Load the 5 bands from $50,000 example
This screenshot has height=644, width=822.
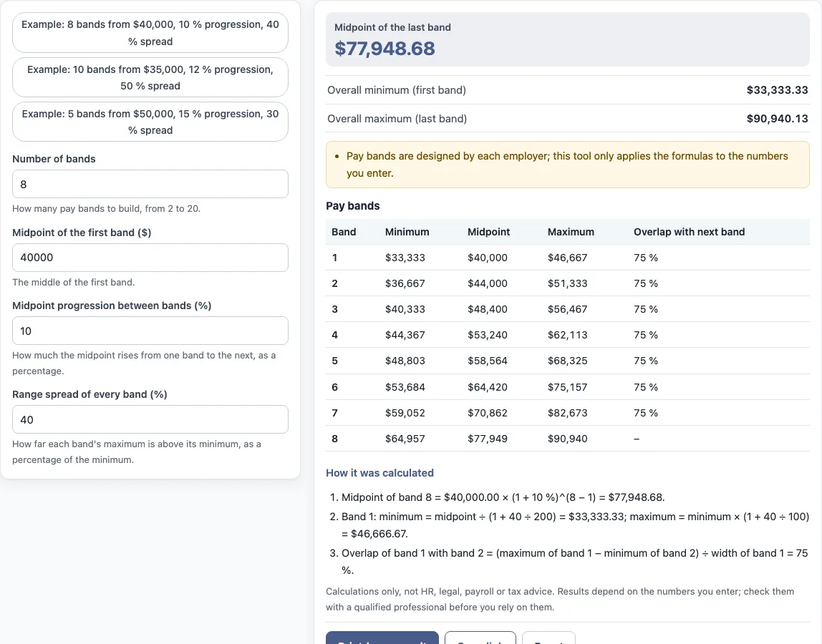150,122
